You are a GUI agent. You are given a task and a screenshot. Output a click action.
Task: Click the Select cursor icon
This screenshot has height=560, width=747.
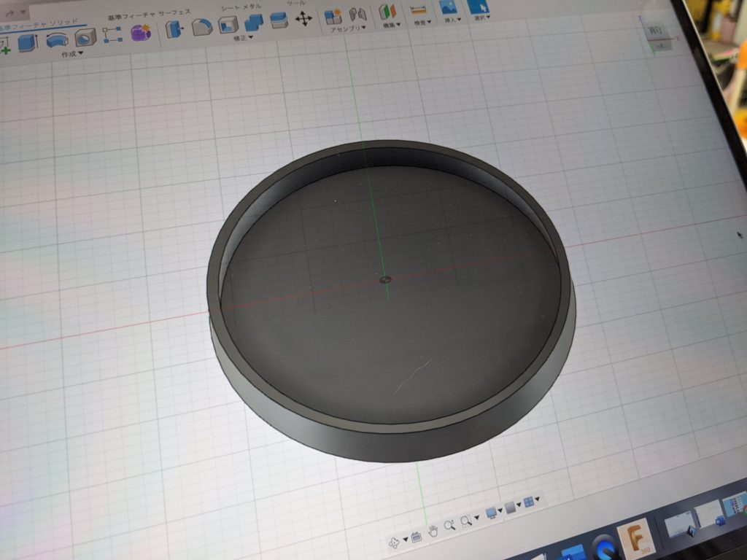pos(479,6)
